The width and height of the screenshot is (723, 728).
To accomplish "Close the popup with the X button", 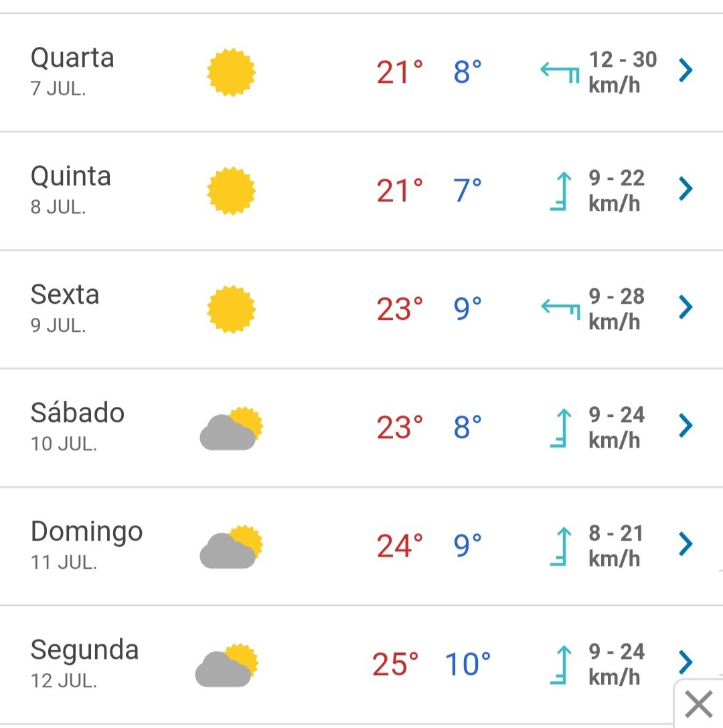I will pyautogui.click(x=698, y=704).
